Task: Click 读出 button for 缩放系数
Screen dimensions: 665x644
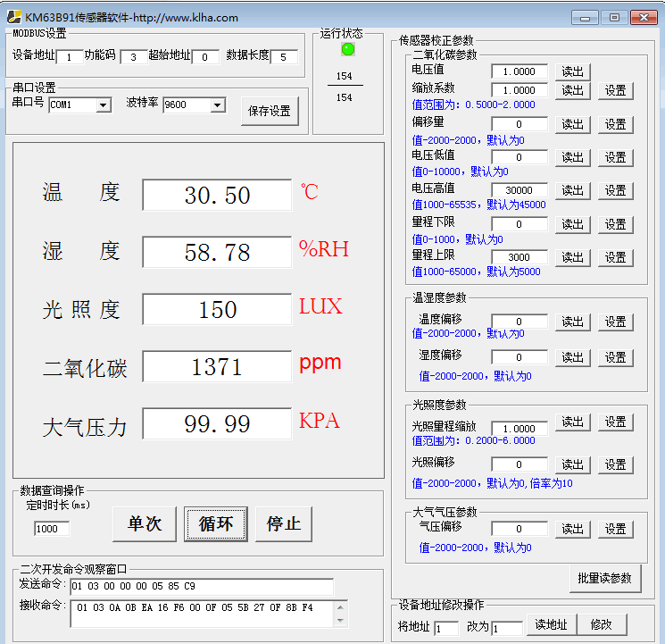Action: (573, 90)
